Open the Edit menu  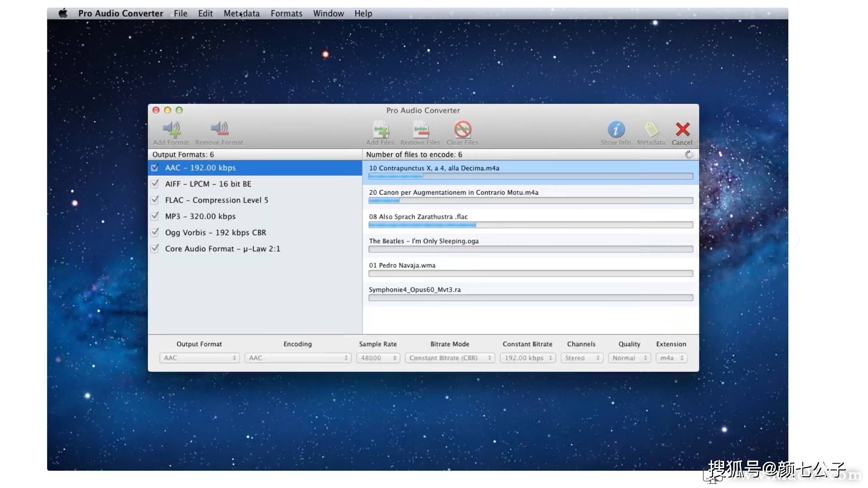(205, 14)
